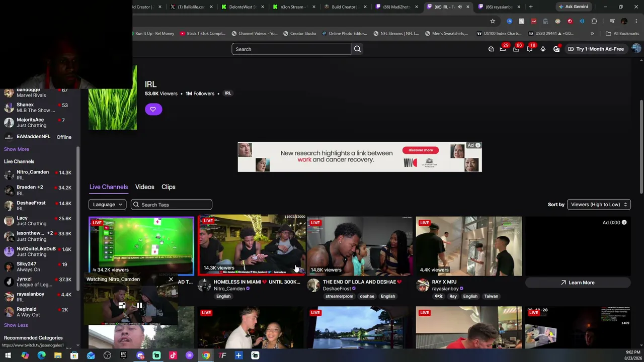Bookmark this page with the star icon
Image resolution: width=644 pixels, height=362 pixels.
tap(493, 21)
